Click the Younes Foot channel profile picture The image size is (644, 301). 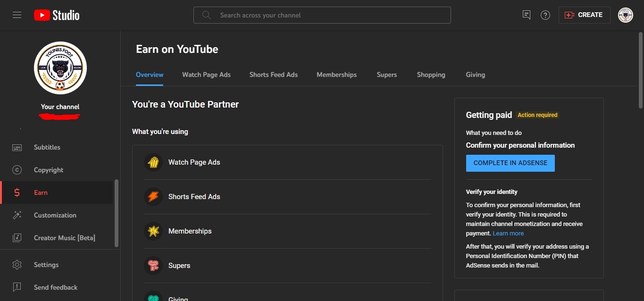click(60, 68)
